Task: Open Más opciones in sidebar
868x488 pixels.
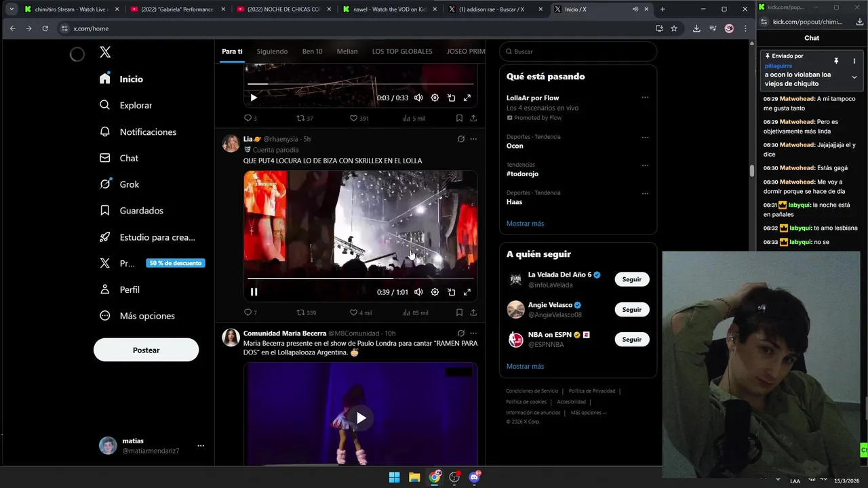Action: 137,316
